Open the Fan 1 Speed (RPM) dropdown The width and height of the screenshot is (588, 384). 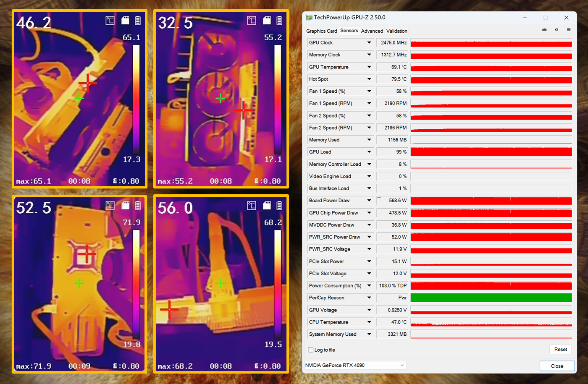click(x=369, y=103)
